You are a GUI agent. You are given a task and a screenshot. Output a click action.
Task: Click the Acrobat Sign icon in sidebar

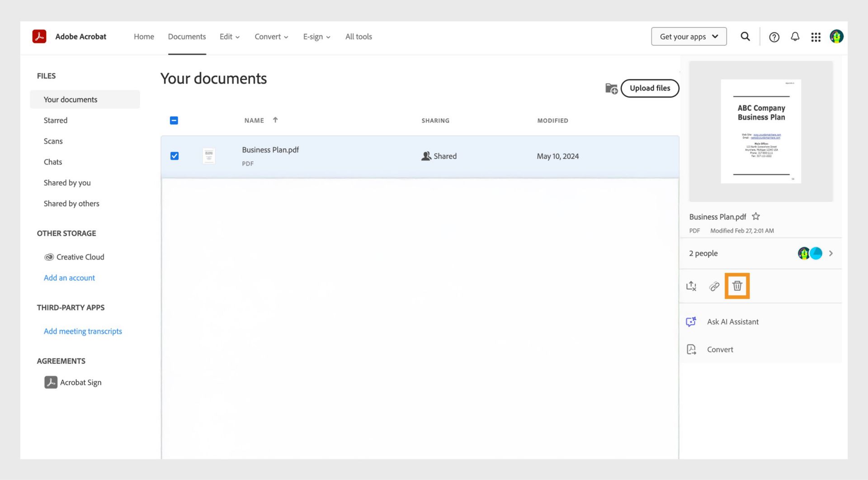tap(51, 382)
